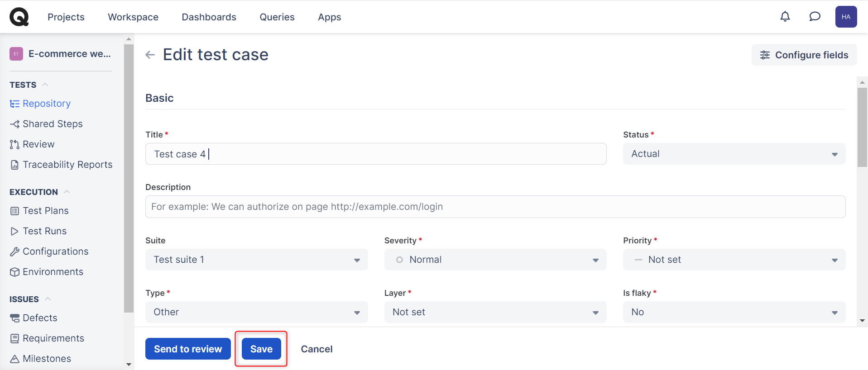868x370 pixels.
Task: Collapse the TESTS sidebar section
Action: (45, 85)
